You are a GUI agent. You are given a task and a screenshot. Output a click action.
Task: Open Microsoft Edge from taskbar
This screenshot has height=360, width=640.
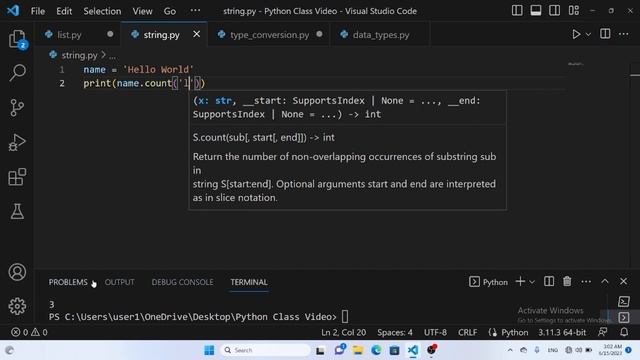point(376,350)
